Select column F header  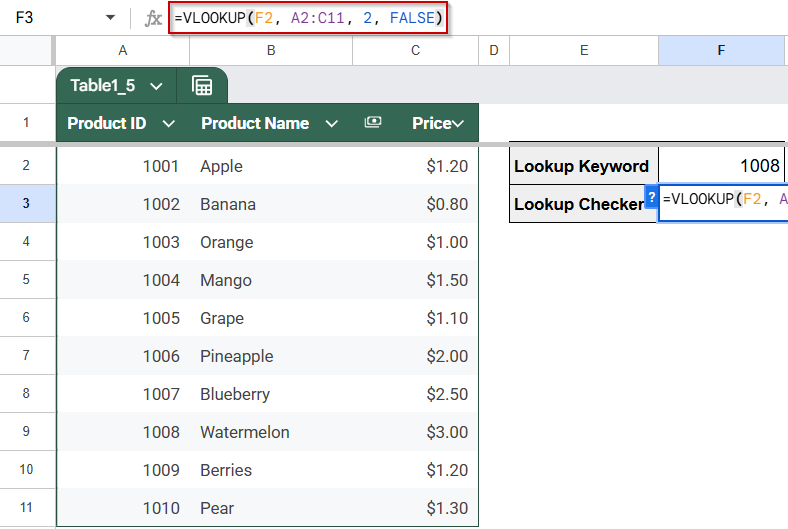721,50
